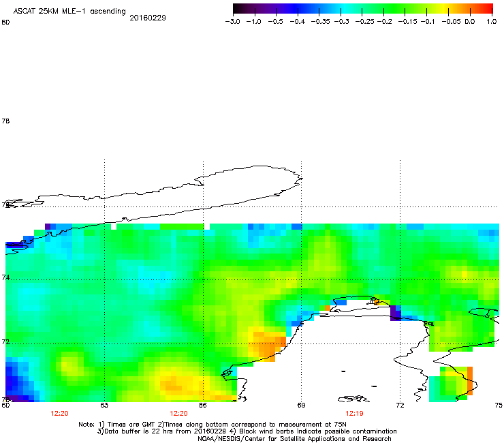The width and height of the screenshot is (504, 443).
Task: Click the -0.4 color scale label
Action: coord(298,22)
